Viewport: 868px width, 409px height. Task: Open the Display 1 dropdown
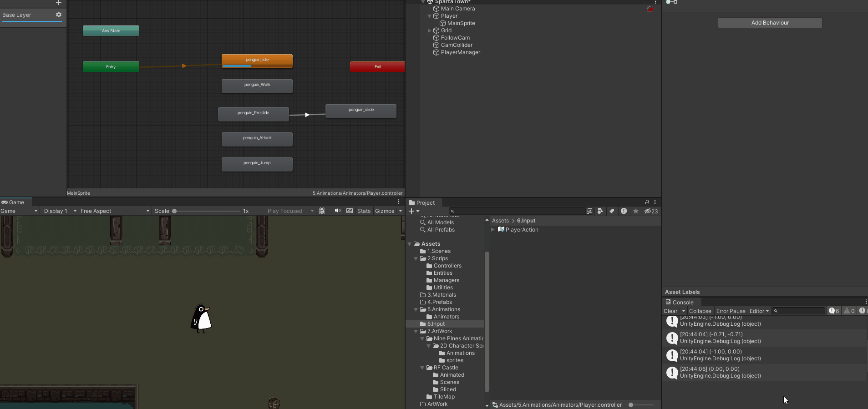click(60, 211)
